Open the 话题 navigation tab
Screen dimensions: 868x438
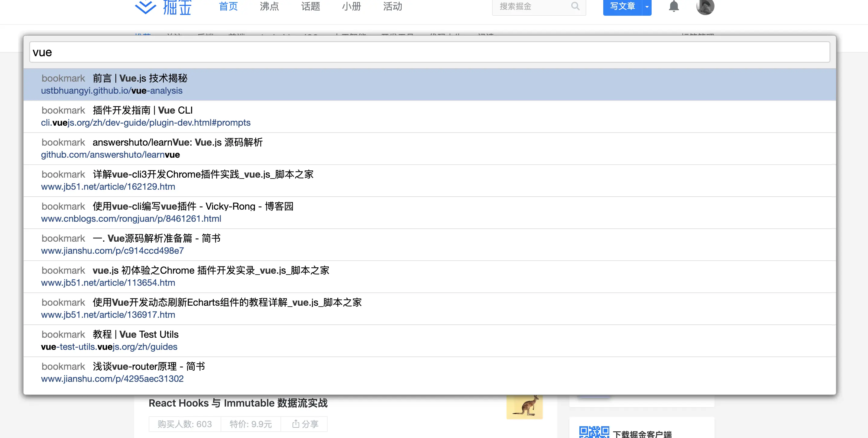click(310, 6)
